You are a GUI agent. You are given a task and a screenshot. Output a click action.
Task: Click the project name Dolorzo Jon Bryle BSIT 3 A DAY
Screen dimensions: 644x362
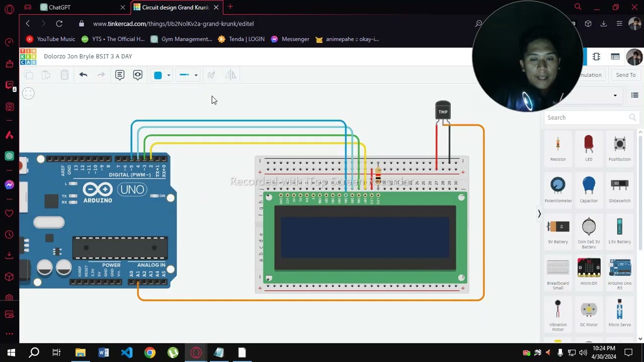(x=88, y=56)
